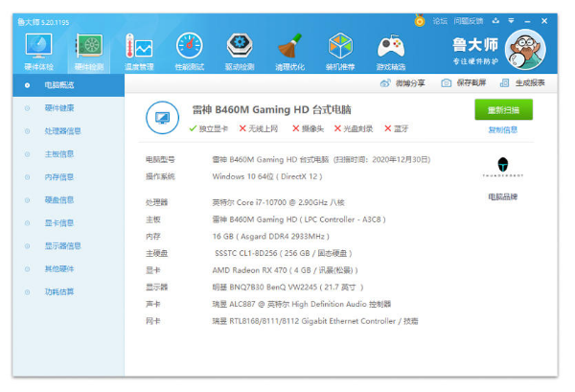
Task: Click the 鲁大师 5.20.1195 title text
Action: (43, 22)
